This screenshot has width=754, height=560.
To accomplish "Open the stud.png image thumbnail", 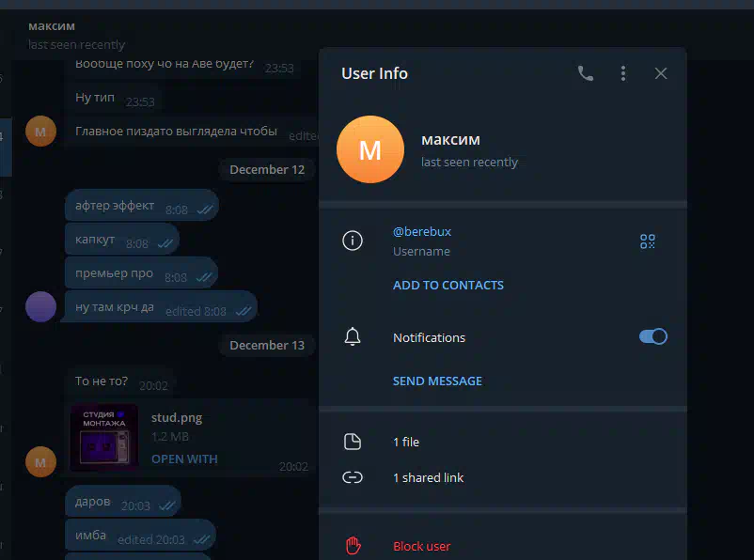I will point(104,437).
